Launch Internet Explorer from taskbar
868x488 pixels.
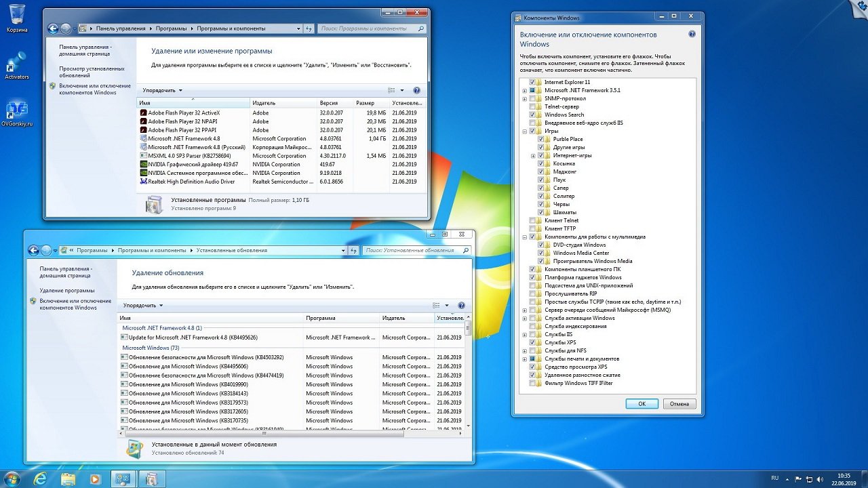(x=41, y=479)
